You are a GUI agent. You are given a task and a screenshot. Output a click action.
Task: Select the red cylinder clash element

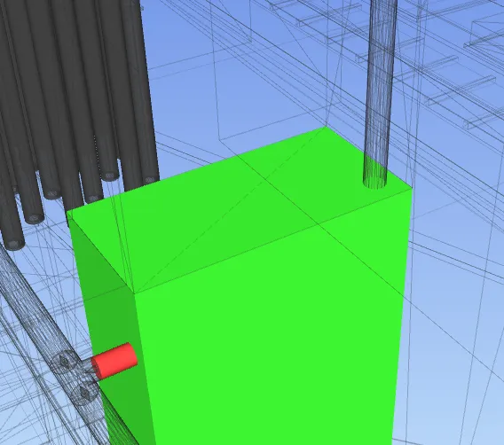tap(114, 361)
